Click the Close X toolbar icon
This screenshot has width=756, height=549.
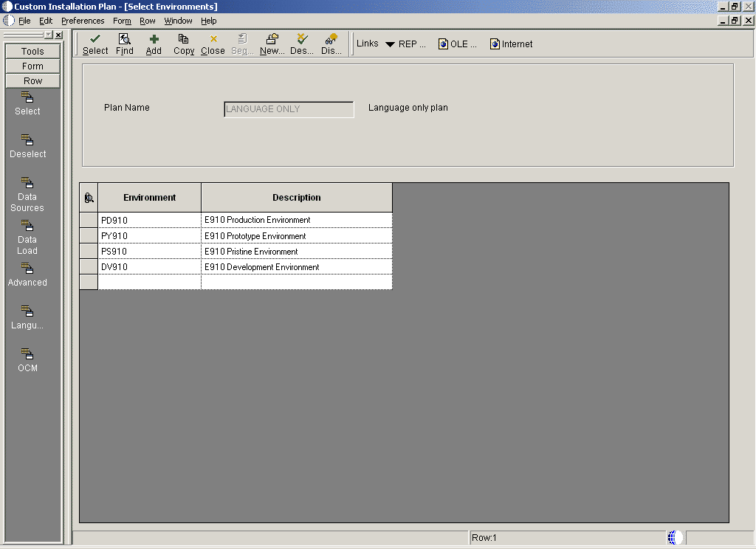tap(213, 39)
